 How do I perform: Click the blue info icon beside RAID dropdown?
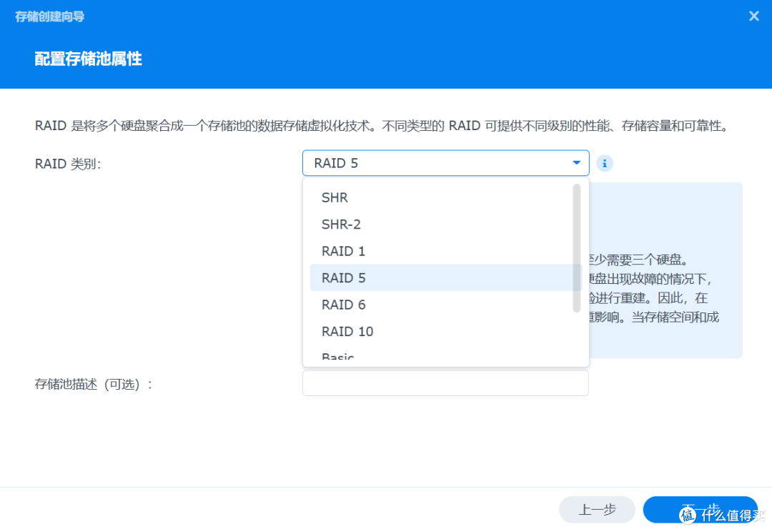pos(604,163)
